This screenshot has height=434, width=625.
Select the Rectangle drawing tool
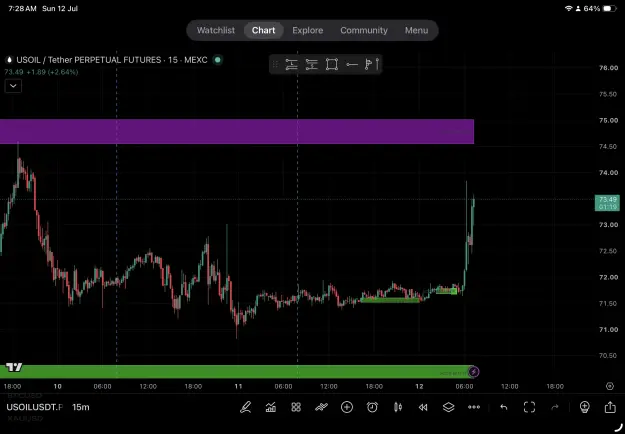[x=332, y=65]
